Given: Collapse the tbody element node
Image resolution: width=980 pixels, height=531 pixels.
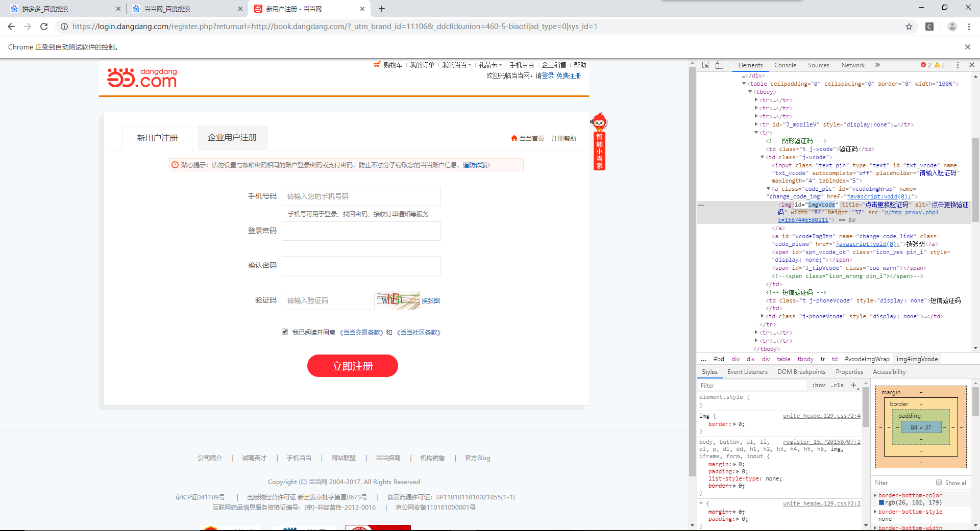Looking at the screenshot, I should point(750,92).
